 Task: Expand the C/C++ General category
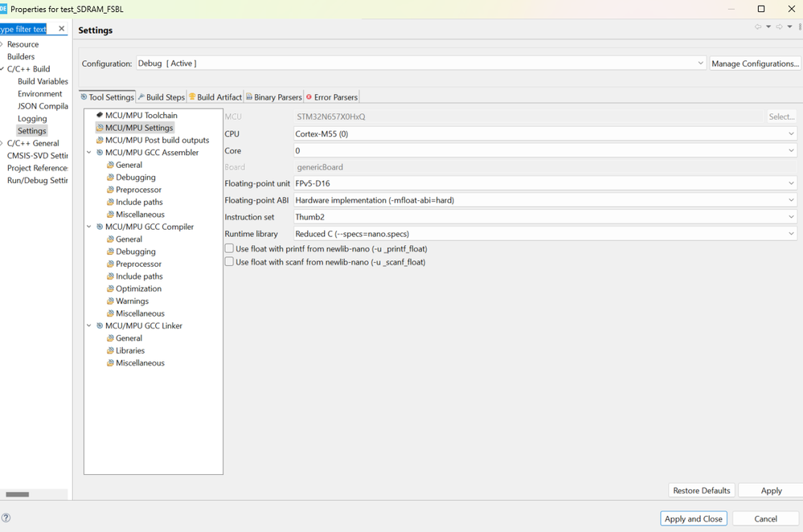coord(2,143)
